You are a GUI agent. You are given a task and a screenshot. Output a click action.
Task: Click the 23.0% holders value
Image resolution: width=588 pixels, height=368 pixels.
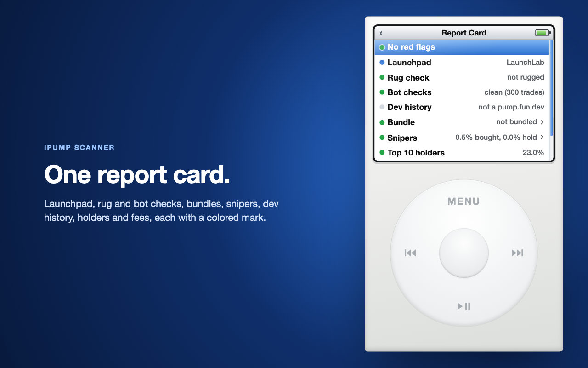(x=533, y=153)
